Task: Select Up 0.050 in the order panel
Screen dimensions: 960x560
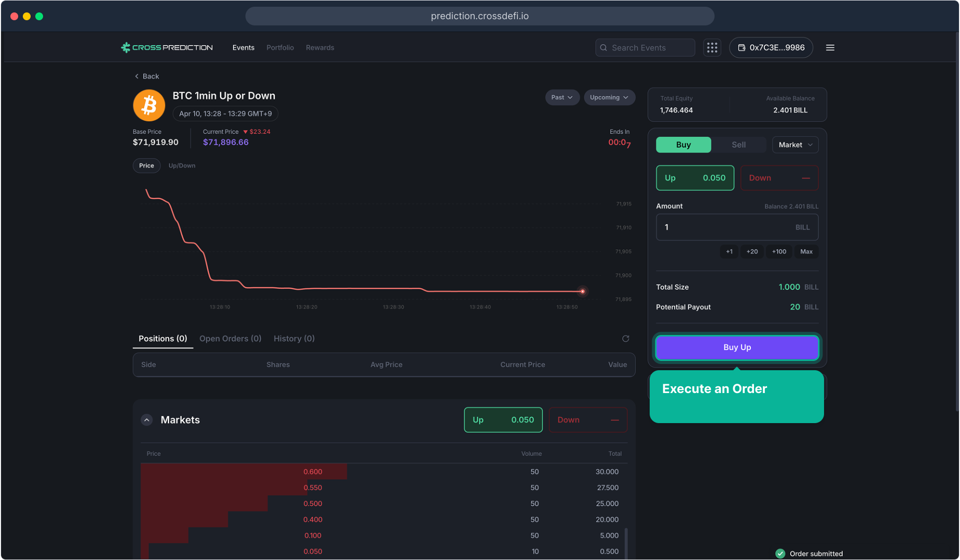Action: click(695, 178)
